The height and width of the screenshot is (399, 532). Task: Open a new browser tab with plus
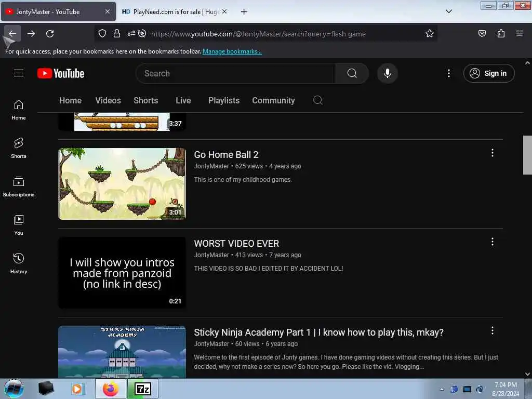[244, 11]
